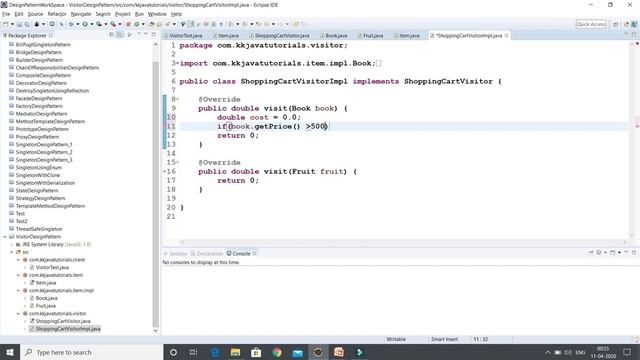Click the New Java Package icon
Viewport: 640px width, 360px height.
click(x=128, y=24)
